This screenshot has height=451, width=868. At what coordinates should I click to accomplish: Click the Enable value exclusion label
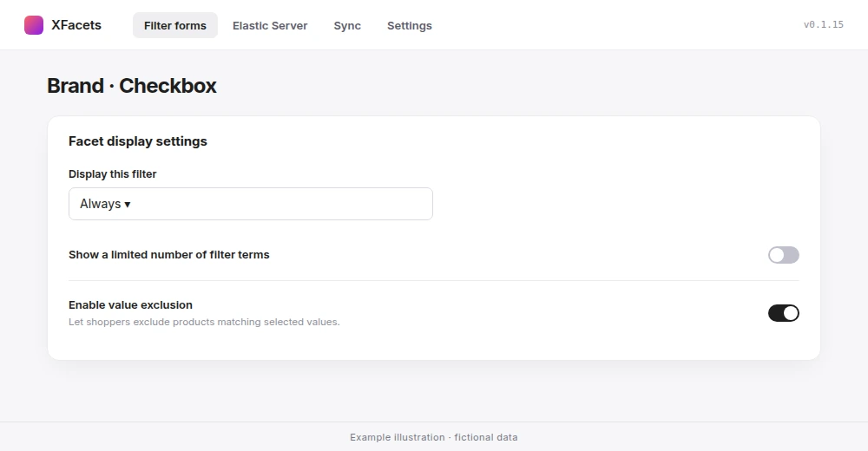[x=131, y=305]
